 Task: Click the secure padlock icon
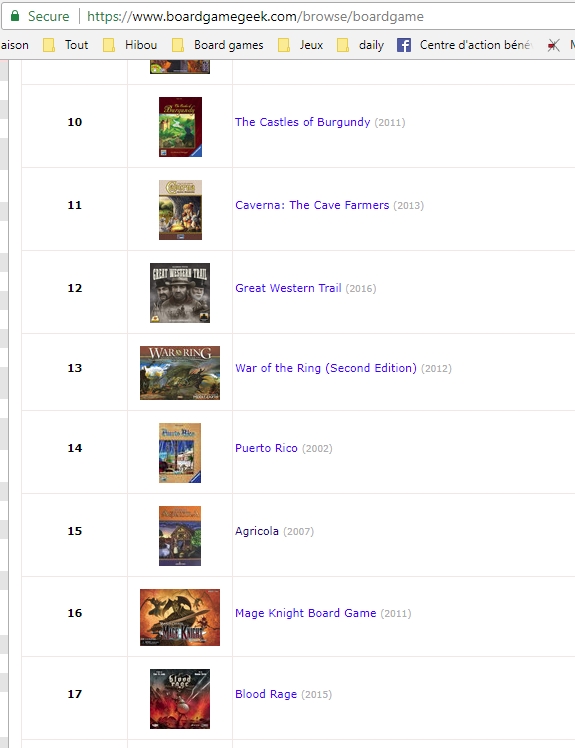point(15,16)
